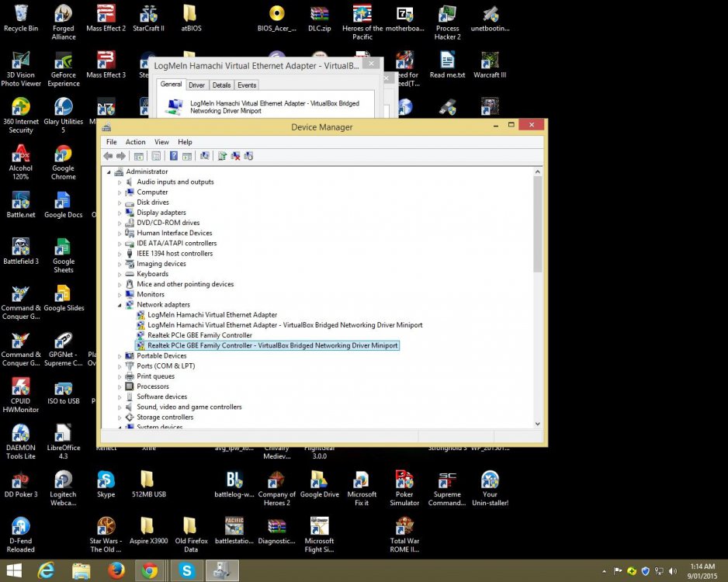The width and height of the screenshot is (728, 582).
Task: Collapse the Network adapters node
Action: pos(120,305)
